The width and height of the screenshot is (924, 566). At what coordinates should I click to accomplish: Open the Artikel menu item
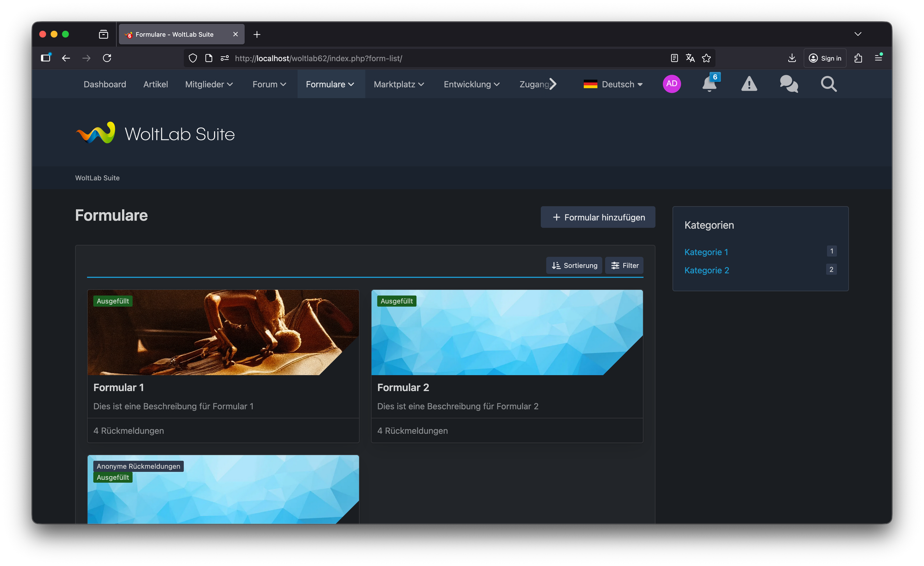(155, 84)
